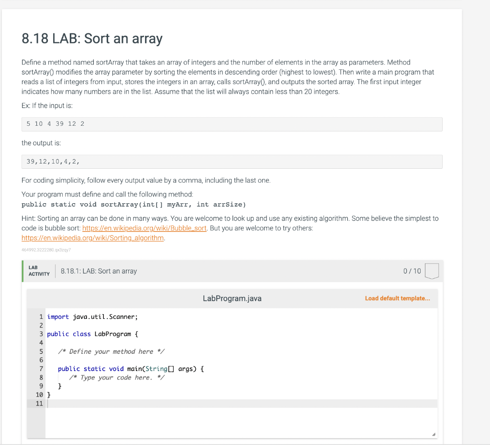The height and width of the screenshot is (448, 490).
Task: Place cursor on empty line 11 of editor
Action: tap(241, 404)
